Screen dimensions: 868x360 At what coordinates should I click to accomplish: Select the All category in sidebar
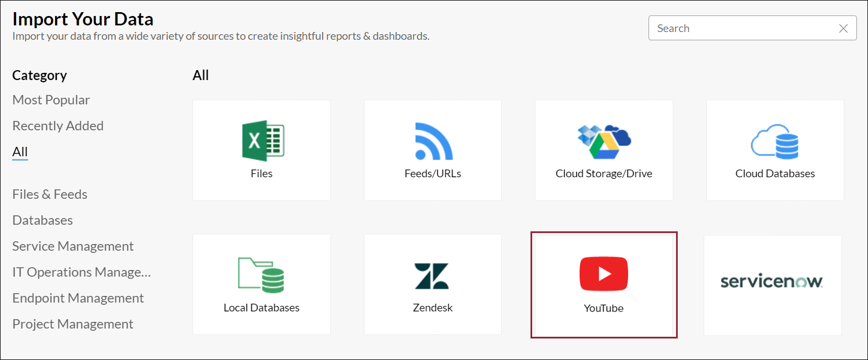pyautogui.click(x=20, y=152)
